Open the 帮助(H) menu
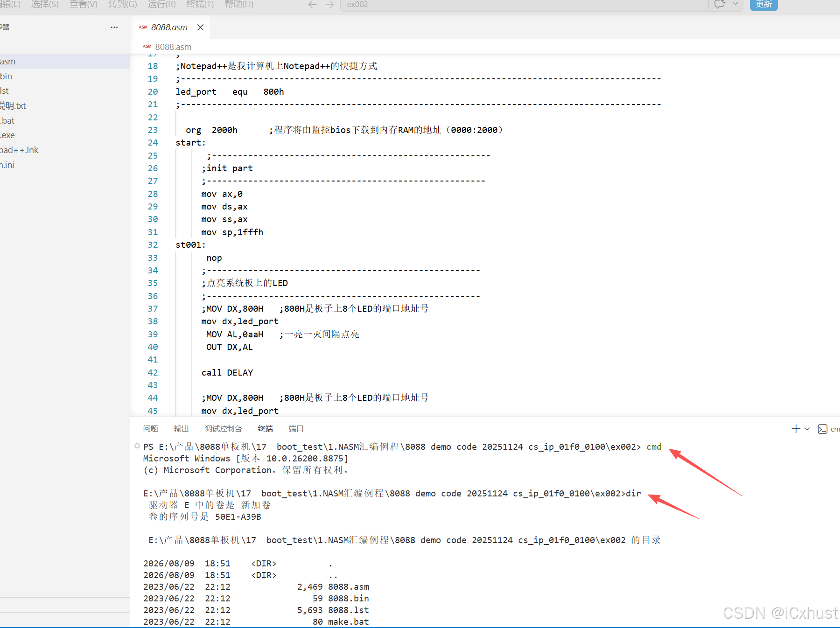This screenshot has width=840, height=628. click(x=239, y=4)
